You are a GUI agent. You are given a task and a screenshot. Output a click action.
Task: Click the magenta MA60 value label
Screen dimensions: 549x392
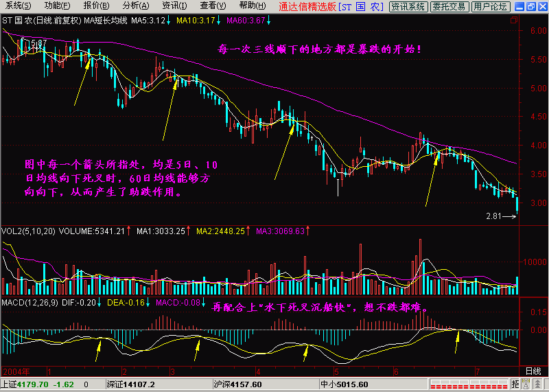pos(244,21)
